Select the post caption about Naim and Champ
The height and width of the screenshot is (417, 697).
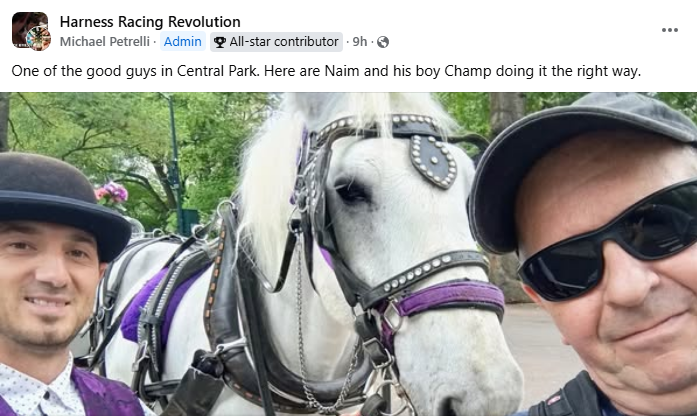pos(326,71)
